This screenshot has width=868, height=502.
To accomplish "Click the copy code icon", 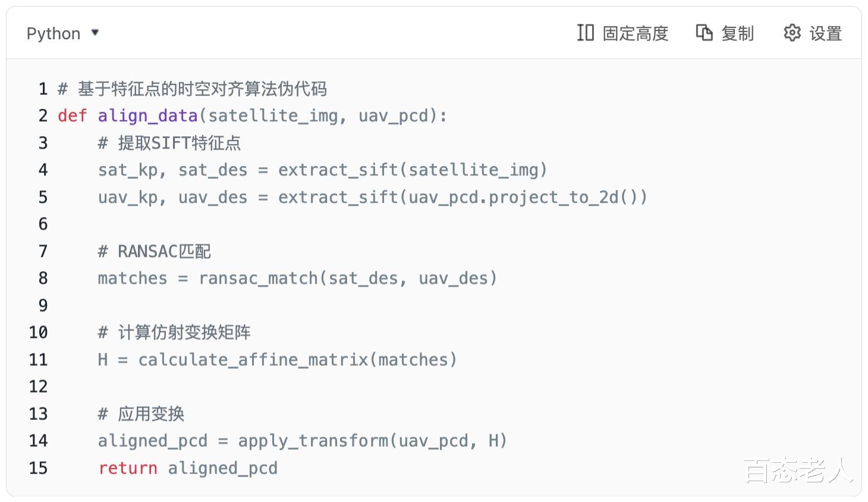I will pyautogui.click(x=705, y=33).
